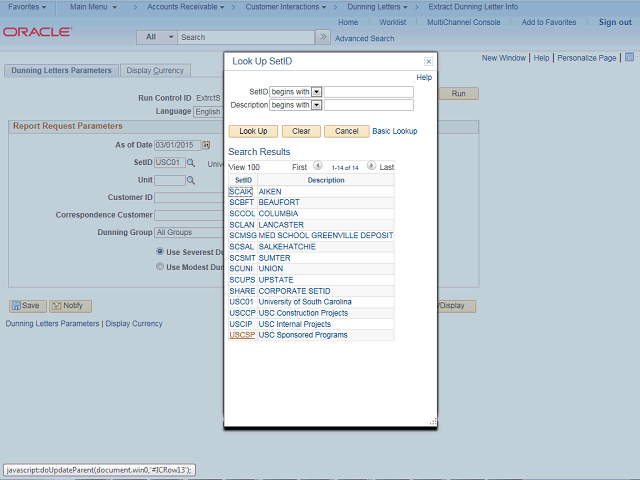Open Accounts Receivable breadcrumb menu
The width and height of the screenshot is (640, 480).
[x=186, y=7]
